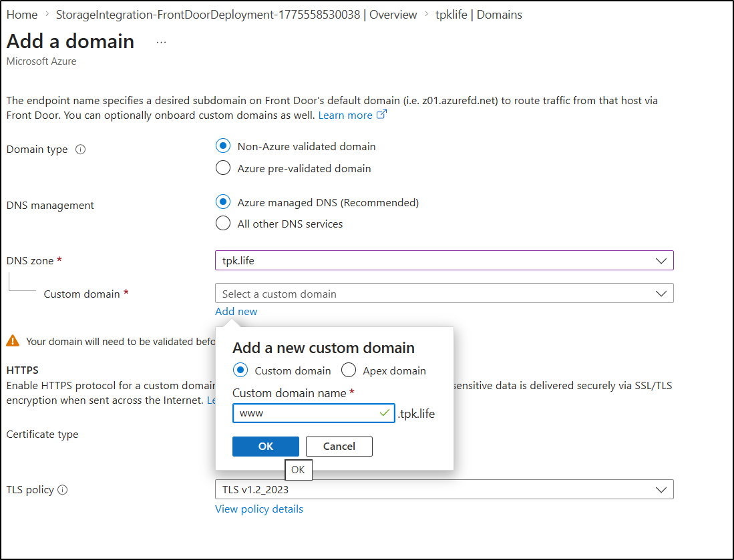The width and height of the screenshot is (734, 560).
Task: Click the Domain type info icon
Action: 81,150
